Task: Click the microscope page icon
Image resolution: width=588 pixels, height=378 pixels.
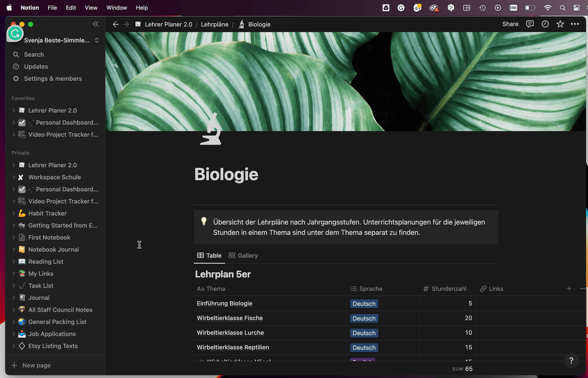Action: [211, 129]
